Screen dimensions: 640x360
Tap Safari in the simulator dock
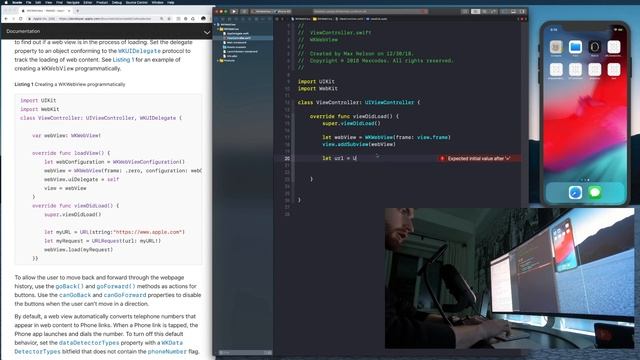575,192
